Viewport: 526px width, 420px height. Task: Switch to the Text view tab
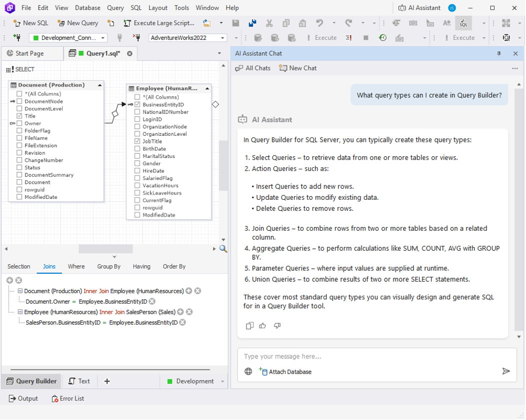pos(79,382)
